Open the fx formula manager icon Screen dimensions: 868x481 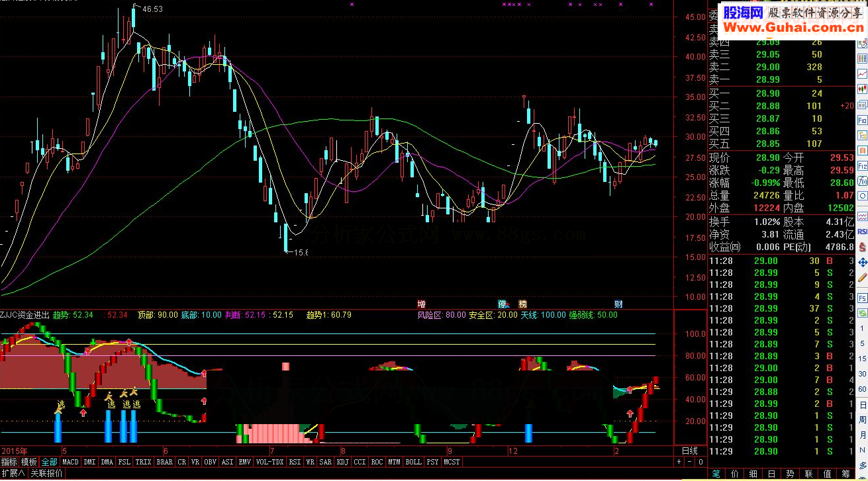coord(862,181)
